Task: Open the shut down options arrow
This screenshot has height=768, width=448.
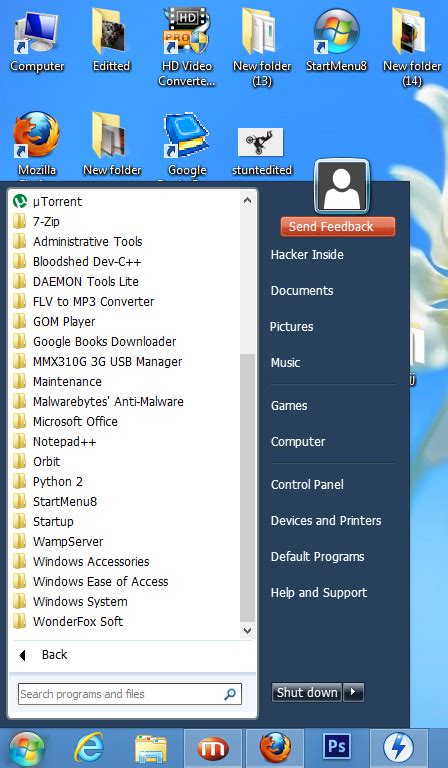Action: pos(354,693)
